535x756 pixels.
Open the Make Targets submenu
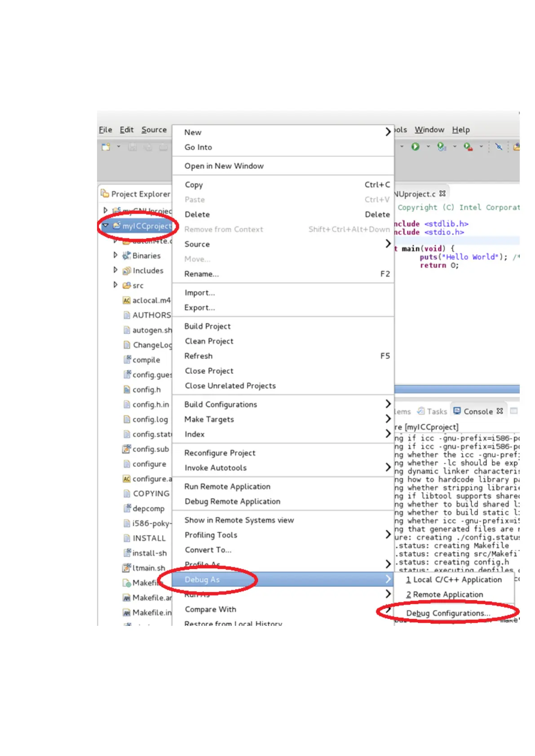pyautogui.click(x=283, y=419)
